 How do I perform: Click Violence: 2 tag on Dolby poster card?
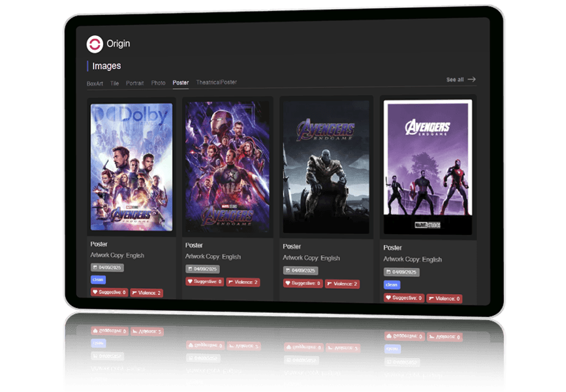click(146, 293)
